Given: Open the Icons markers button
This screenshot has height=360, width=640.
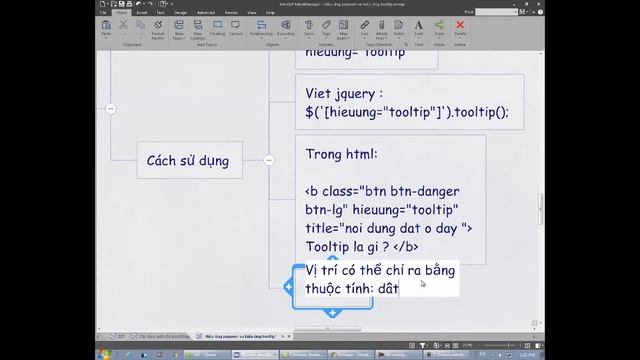Looking at the screenshot, I should (x=309, y=25).
